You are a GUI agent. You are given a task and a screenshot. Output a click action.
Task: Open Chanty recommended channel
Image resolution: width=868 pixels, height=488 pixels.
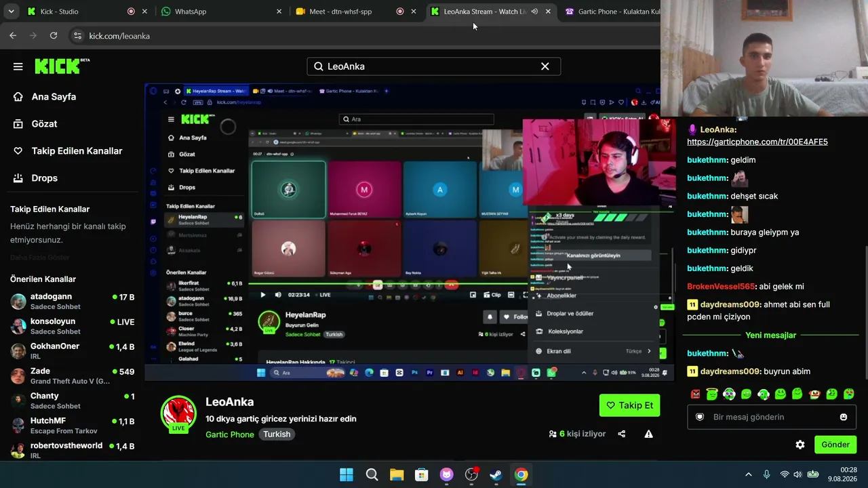[x=72, y=401]
